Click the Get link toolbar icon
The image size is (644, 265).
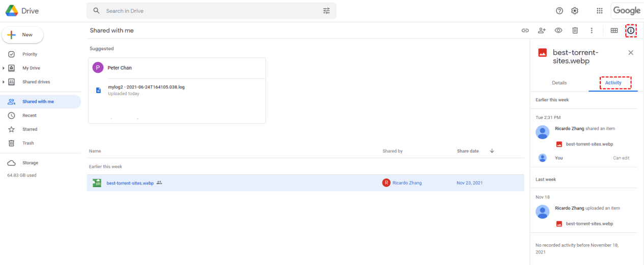(x=525, y=31)
